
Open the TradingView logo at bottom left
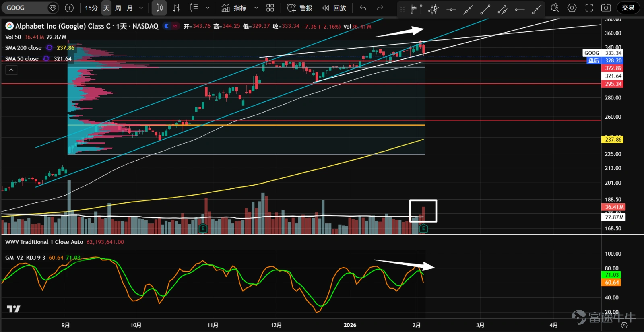pyautogui.click(x=13, y=309)
